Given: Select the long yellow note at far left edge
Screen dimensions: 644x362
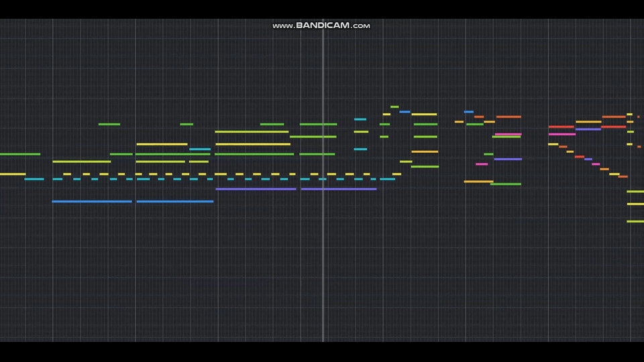Looking at the screenshot, I should click(x=13, y=174).
